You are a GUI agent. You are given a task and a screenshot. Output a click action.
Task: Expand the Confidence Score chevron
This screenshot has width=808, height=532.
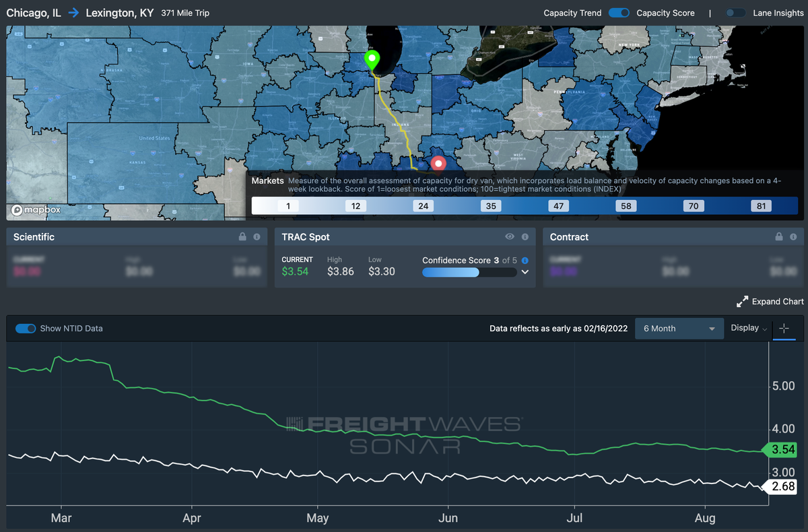pyautogui.click(x=525, y=272)
